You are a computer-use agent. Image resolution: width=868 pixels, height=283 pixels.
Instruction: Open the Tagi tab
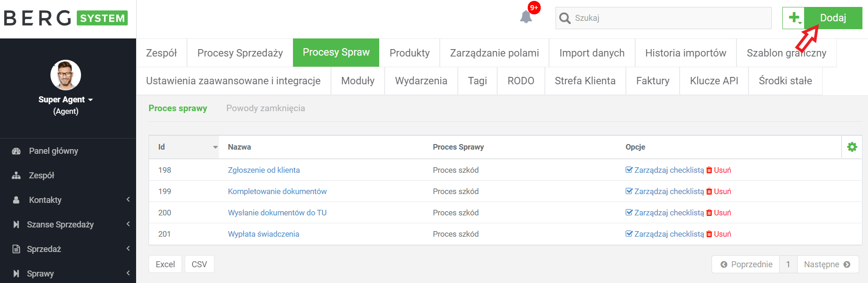477,81
